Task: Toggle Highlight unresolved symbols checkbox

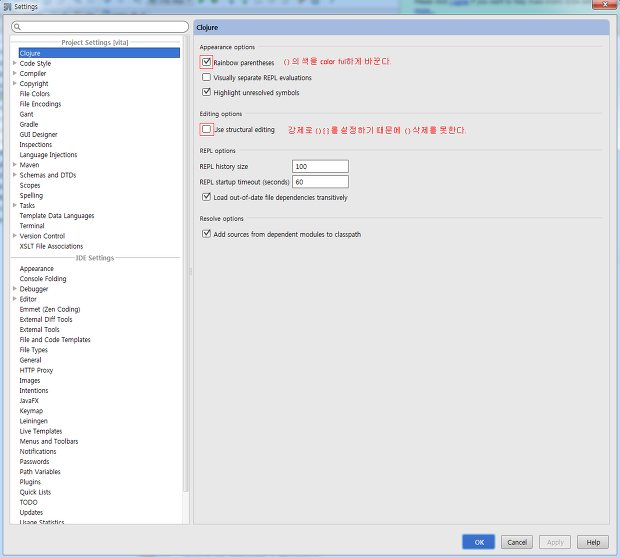Action: (206, 92)
